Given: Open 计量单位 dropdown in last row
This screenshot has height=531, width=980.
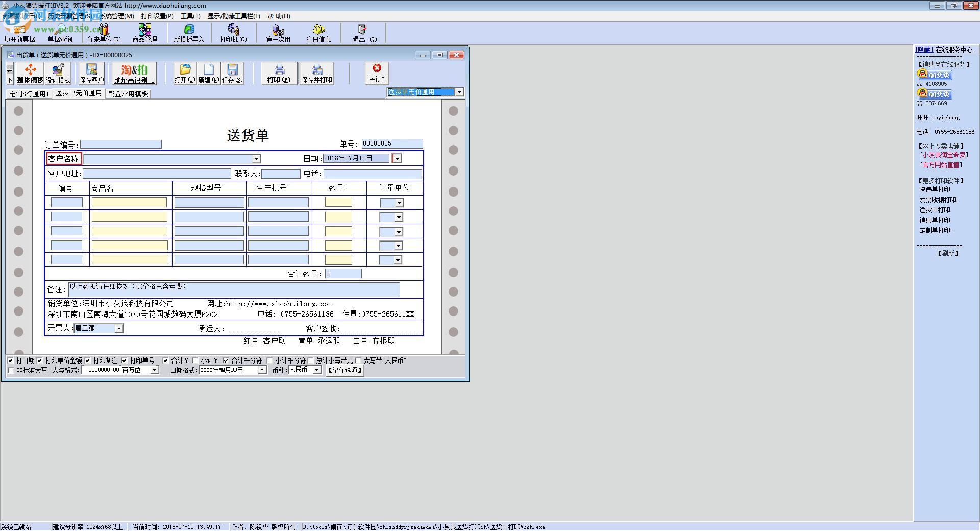Looking at the screenshot, I should [x=399, y=260].
